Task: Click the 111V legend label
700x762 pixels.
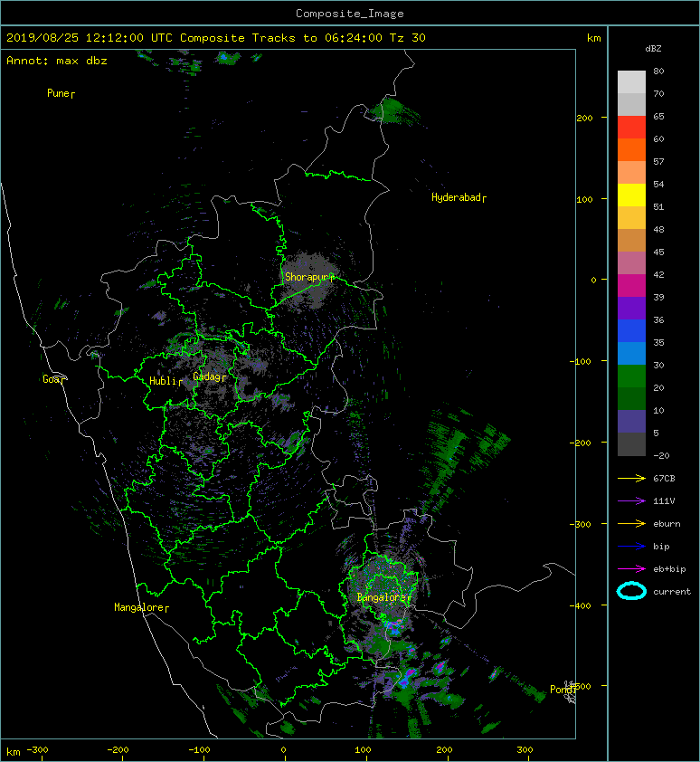Action: coord(664,501)
